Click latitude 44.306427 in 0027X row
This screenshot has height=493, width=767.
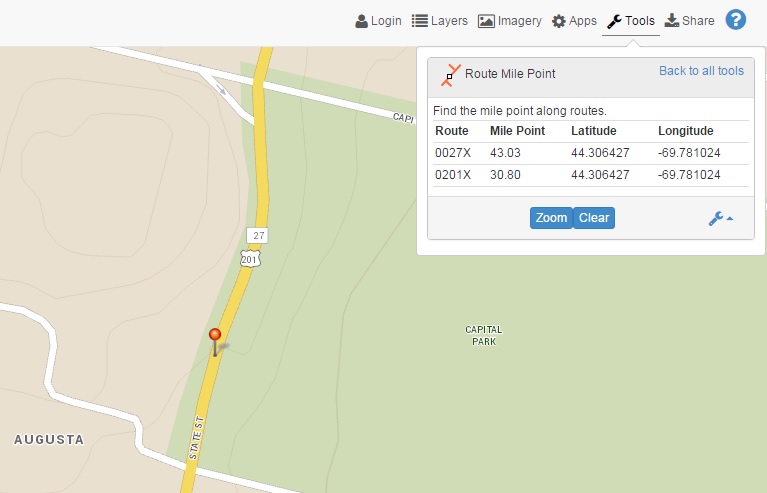(x=600, y=153)
